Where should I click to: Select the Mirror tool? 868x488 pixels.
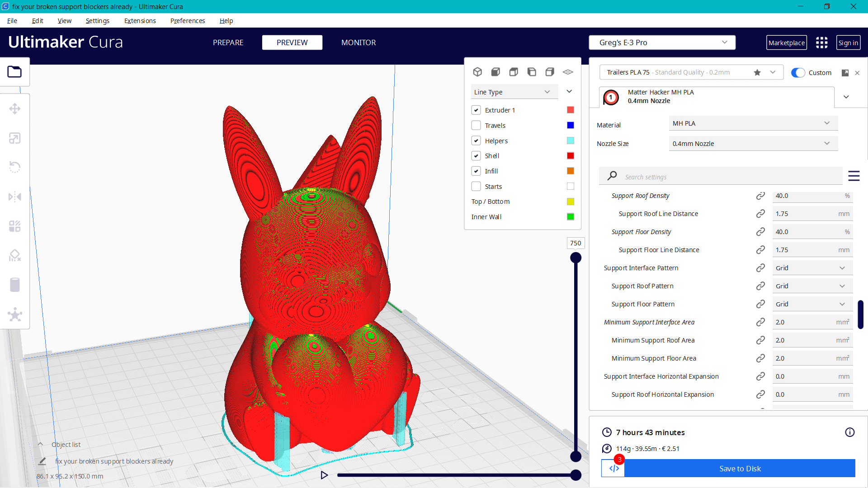point(15,197)
